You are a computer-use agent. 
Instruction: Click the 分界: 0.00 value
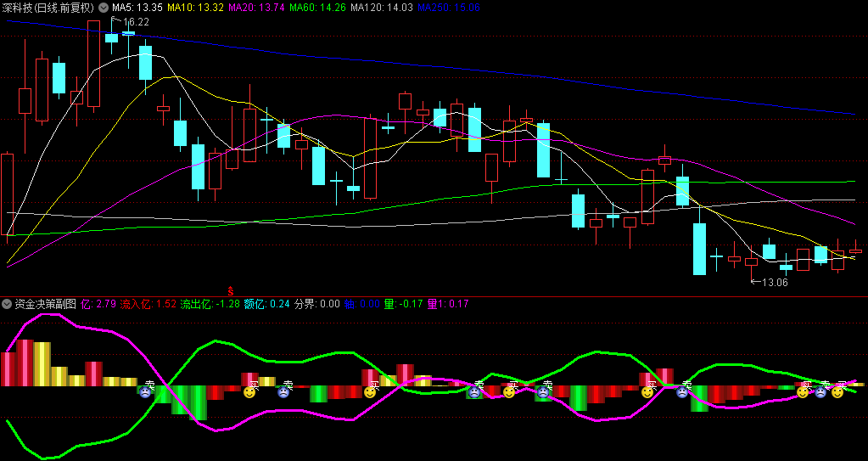pos(317,304)
